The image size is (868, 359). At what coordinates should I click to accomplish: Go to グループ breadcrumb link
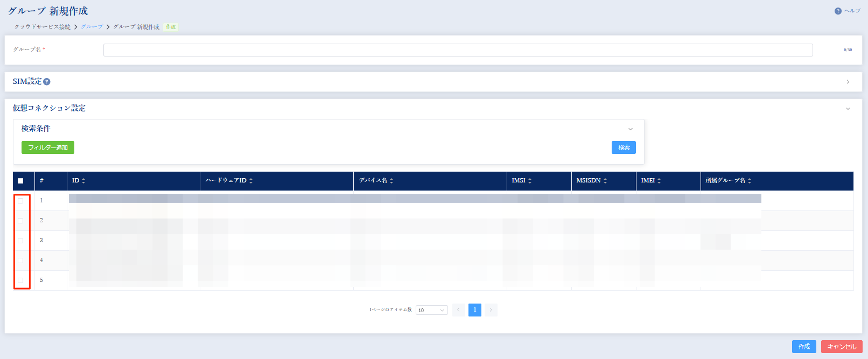point(92,27)
